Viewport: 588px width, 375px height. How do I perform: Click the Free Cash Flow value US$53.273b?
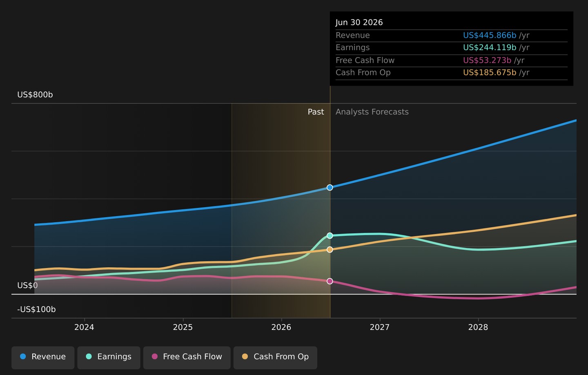487,60
